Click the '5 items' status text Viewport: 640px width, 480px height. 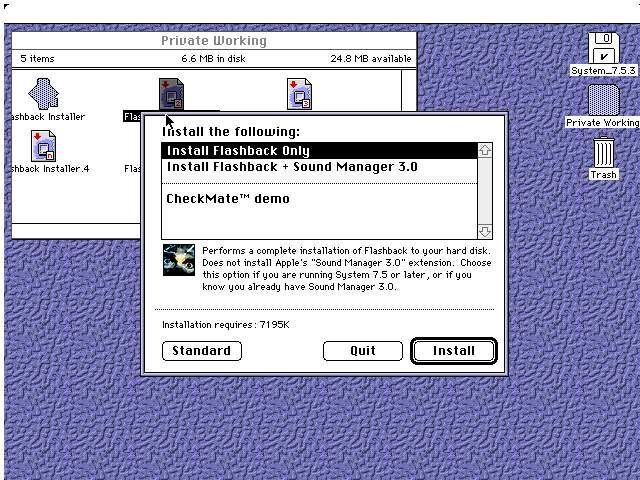click(37, 59)
